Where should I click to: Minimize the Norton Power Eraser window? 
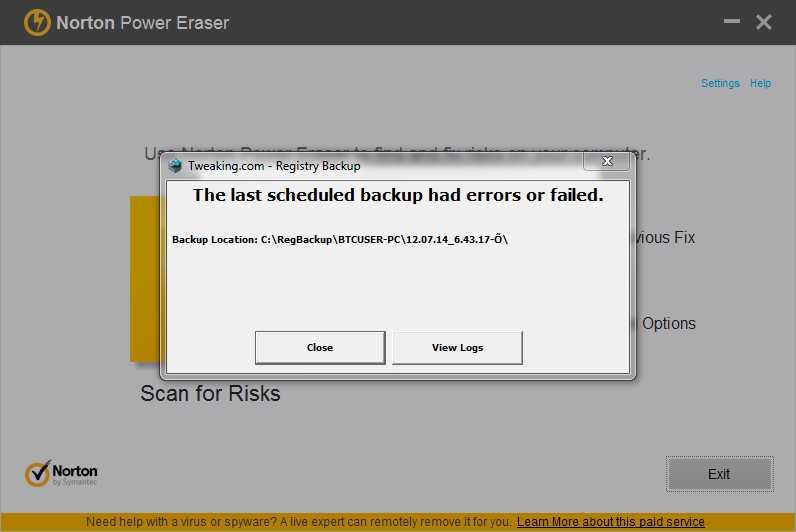pos(732,21)
